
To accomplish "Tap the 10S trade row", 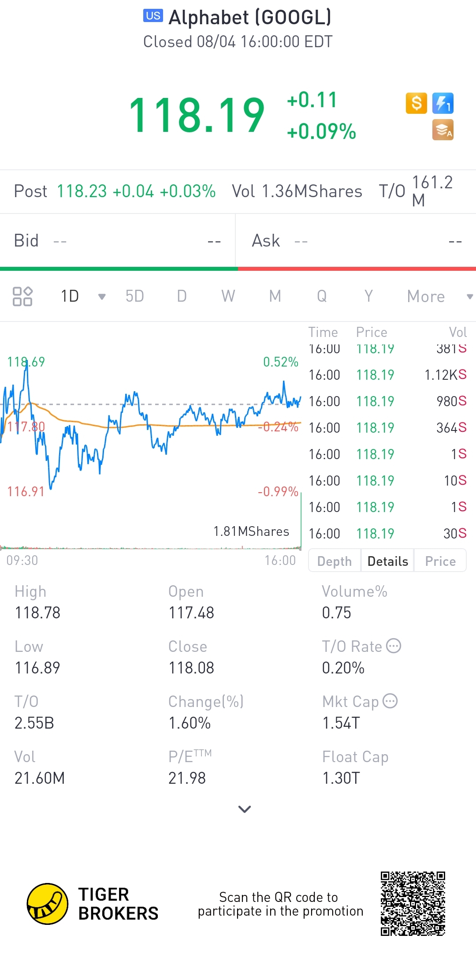I will [388, 481].
